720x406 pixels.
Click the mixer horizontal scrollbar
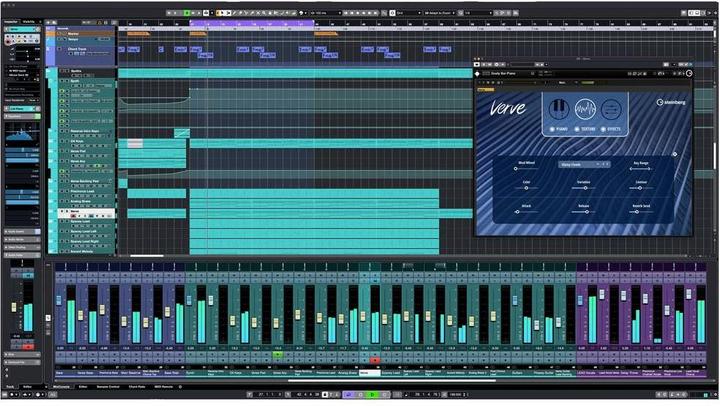tap(392, 381)
